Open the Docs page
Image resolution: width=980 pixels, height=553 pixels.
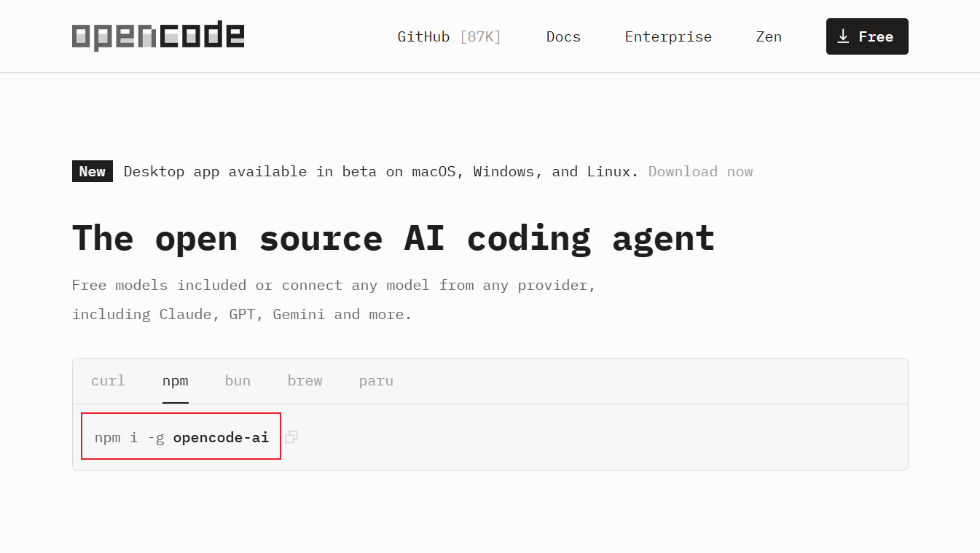(x=563, y=36)
